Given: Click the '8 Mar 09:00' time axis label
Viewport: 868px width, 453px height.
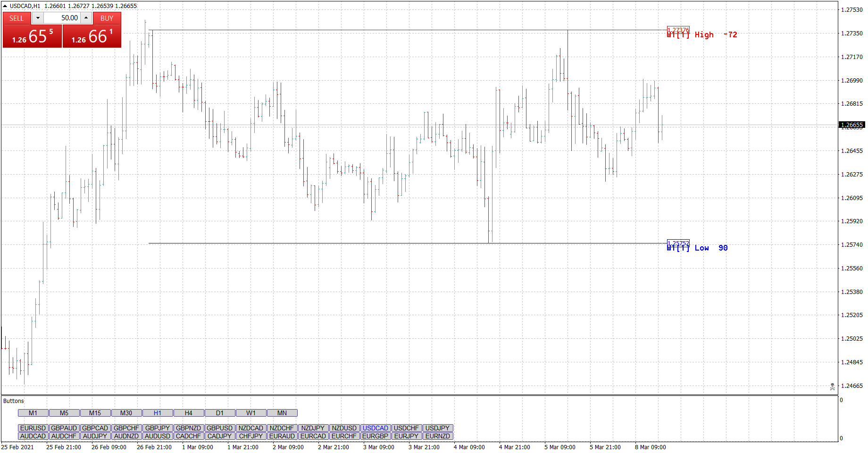Looking at the screenshot, I should pos(651,447).
